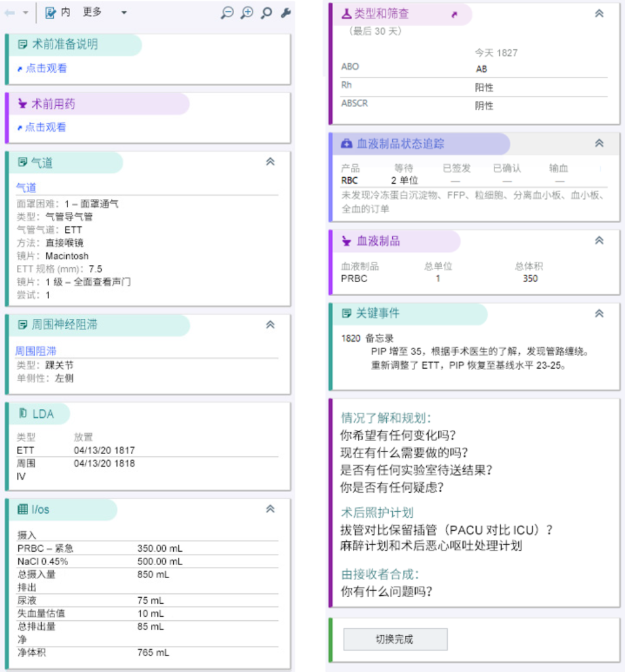Click the LDA section icon
The image size is (625, 672).
(x=23, y=413)
